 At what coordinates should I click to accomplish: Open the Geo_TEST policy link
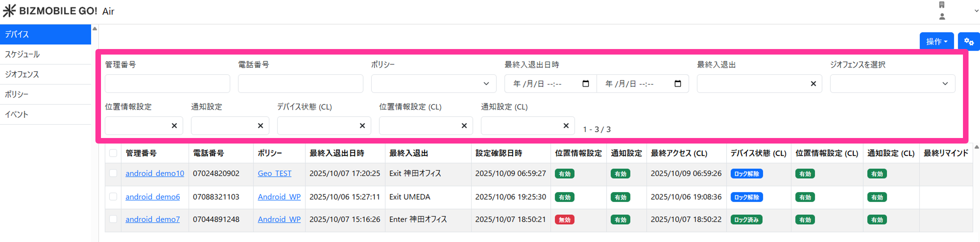(x=274, y=173)
